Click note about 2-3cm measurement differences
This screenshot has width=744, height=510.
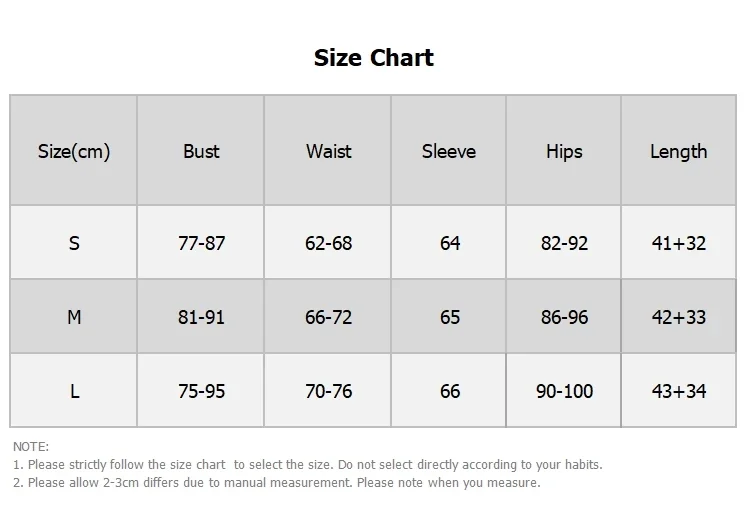(277, 482)
